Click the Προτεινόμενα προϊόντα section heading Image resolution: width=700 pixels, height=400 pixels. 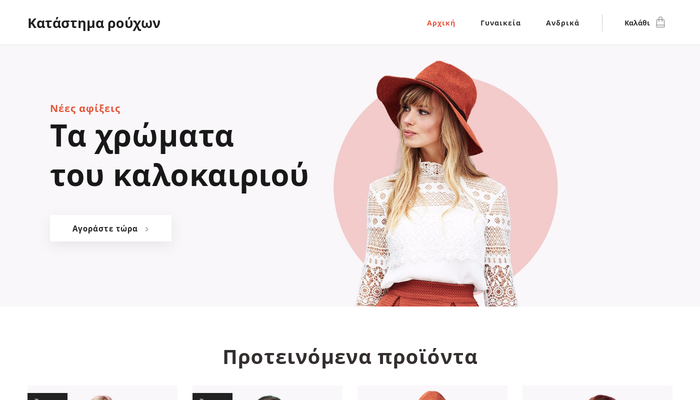point(350,357)
